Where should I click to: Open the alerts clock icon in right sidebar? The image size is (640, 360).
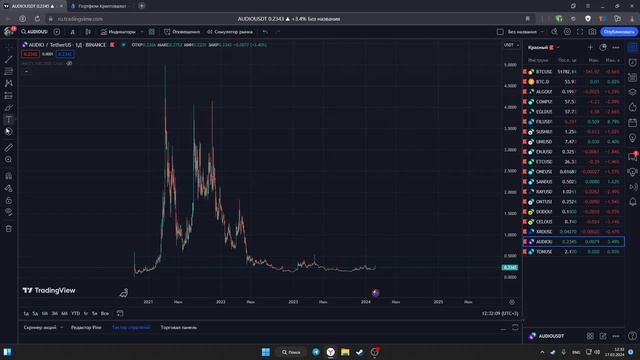(x=632, y=62)
